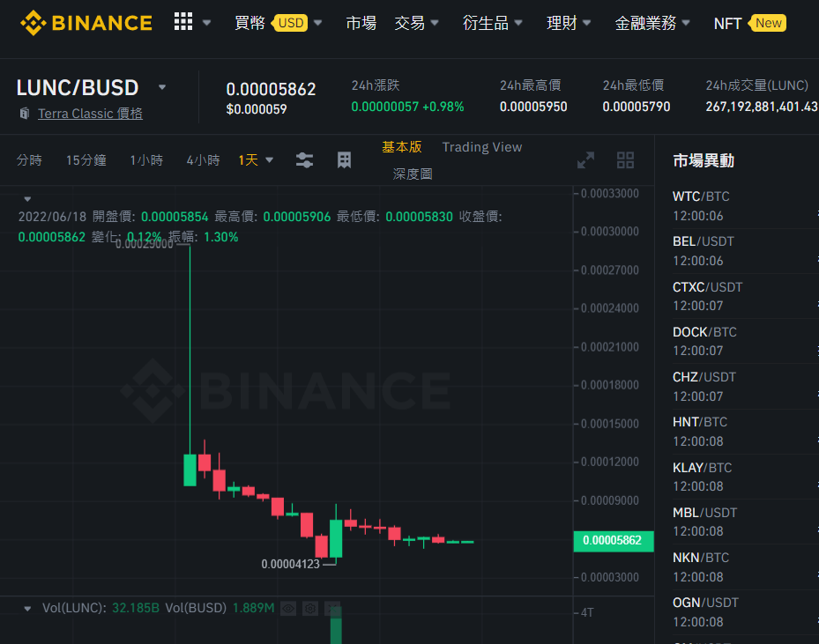
Task: Open the 交易 dropdown menu
Action: coord(416,23)
